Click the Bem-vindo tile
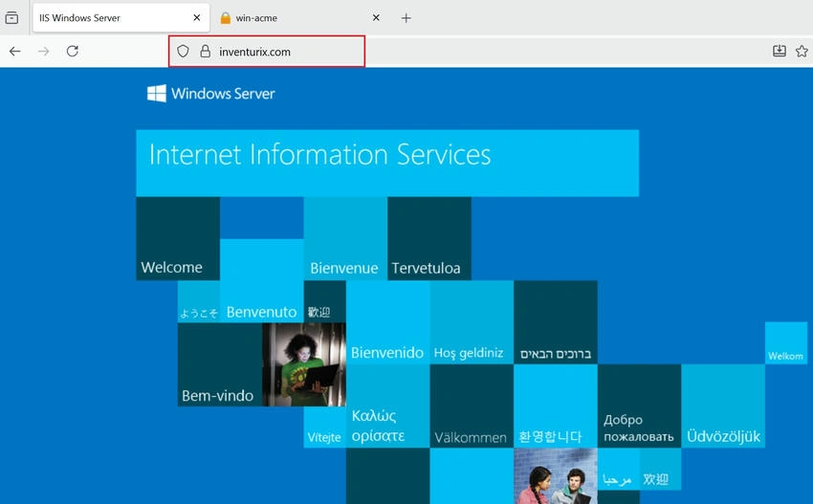813x504 pixels. click(x=220, y=364)
